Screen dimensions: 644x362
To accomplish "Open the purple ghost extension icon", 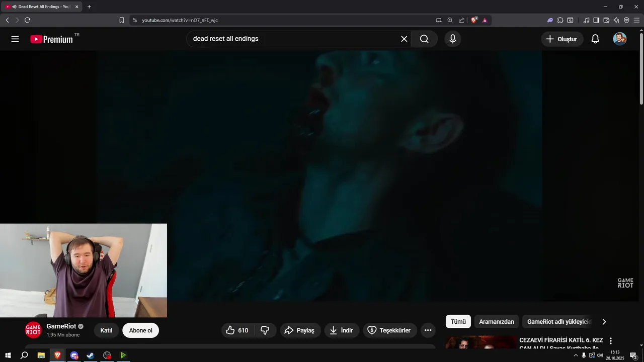I will (x=550, y=20).
